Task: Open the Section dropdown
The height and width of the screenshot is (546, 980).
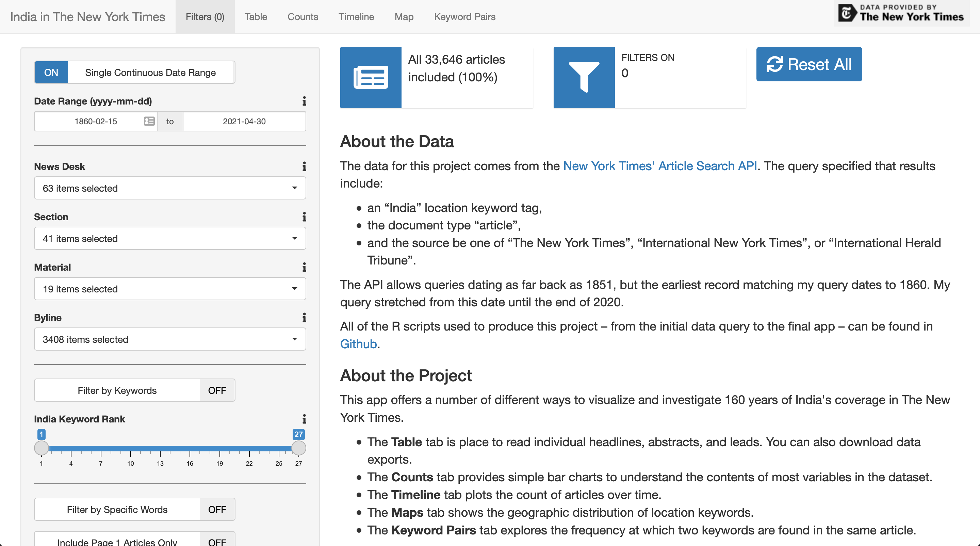Action: pos(170,239)
